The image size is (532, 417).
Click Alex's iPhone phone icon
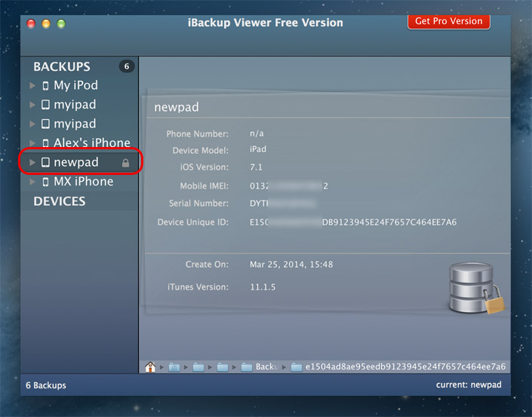[x=45, y=143]
